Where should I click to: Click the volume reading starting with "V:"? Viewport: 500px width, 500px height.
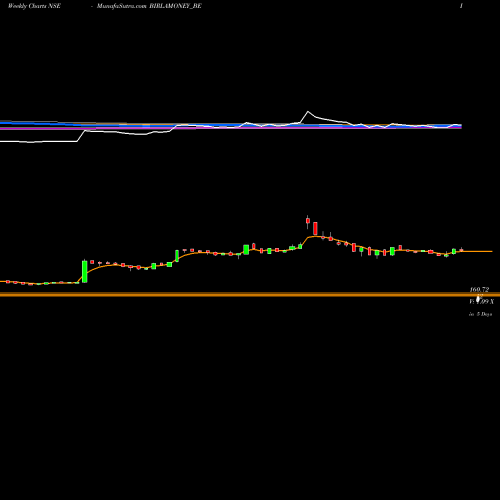[x=481, y=301]
